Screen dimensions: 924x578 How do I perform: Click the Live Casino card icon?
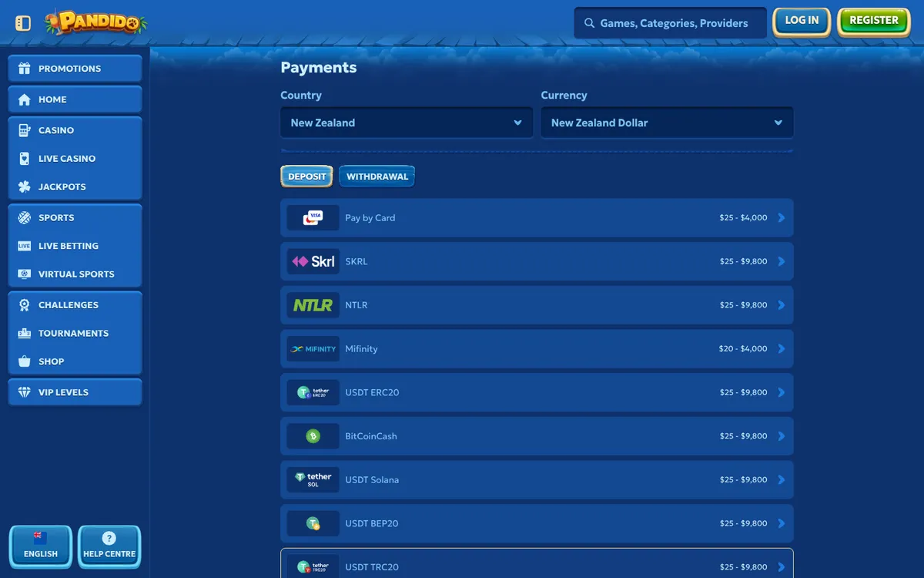click(x=24, y=159)
